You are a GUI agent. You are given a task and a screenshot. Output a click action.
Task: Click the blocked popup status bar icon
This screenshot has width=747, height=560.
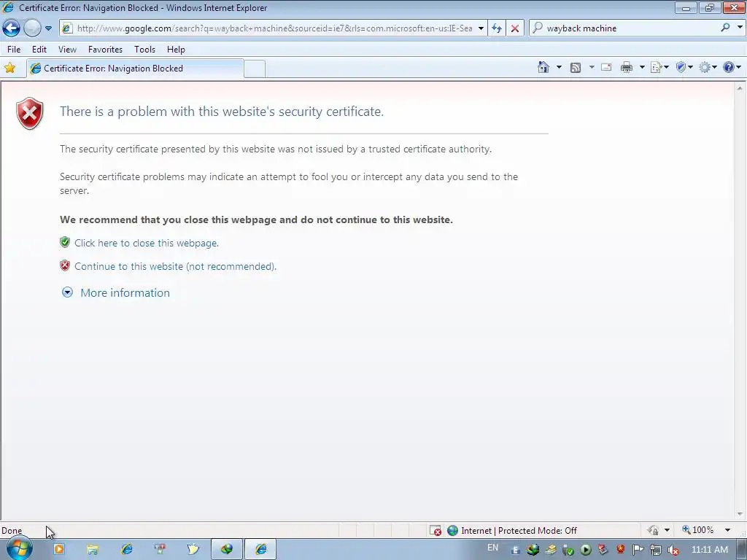(x=436, y=531)
